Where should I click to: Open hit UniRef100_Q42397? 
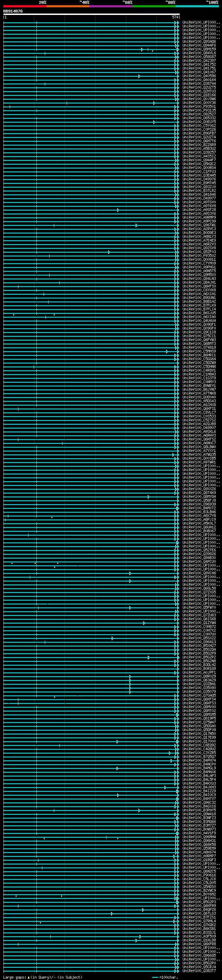199,61
